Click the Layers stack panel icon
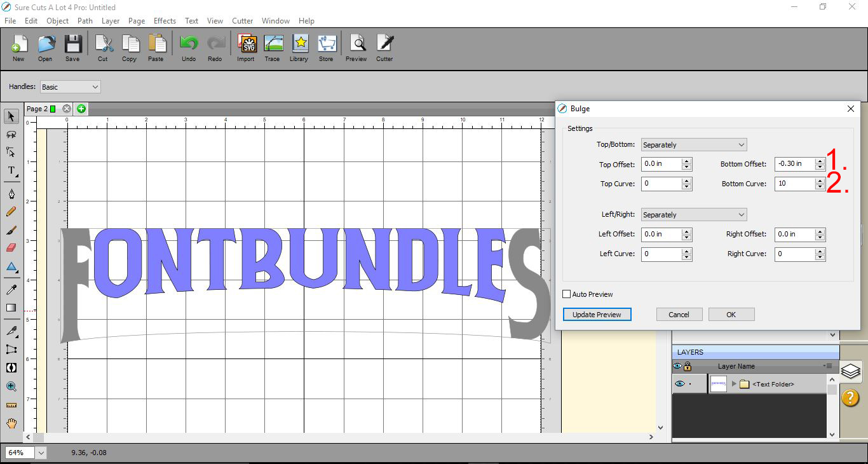 (x=850, y=371)
